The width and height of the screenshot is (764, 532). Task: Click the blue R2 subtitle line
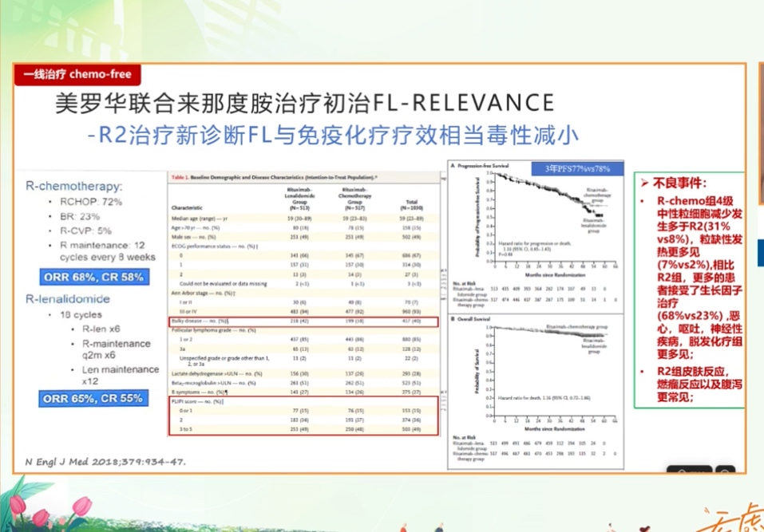(333, 133)
